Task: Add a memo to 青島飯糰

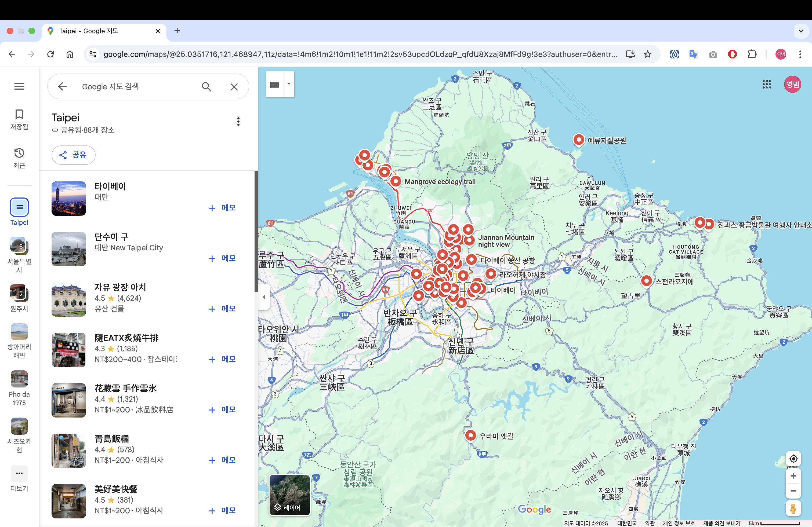Action: [222, 460]
